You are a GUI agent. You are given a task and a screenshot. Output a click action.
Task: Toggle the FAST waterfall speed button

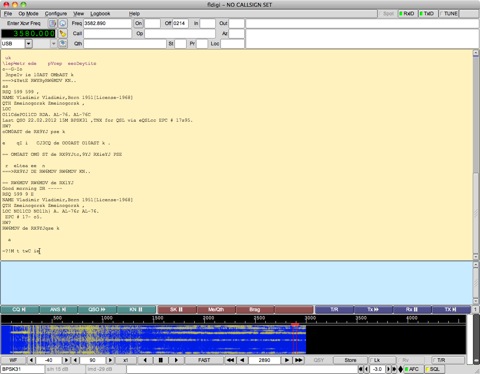coord(204,360)
